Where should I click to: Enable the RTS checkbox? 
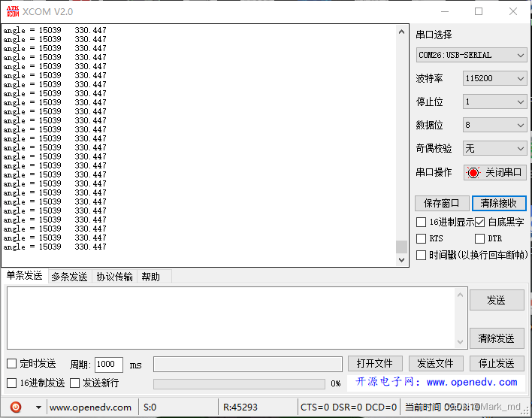point(421,238)
